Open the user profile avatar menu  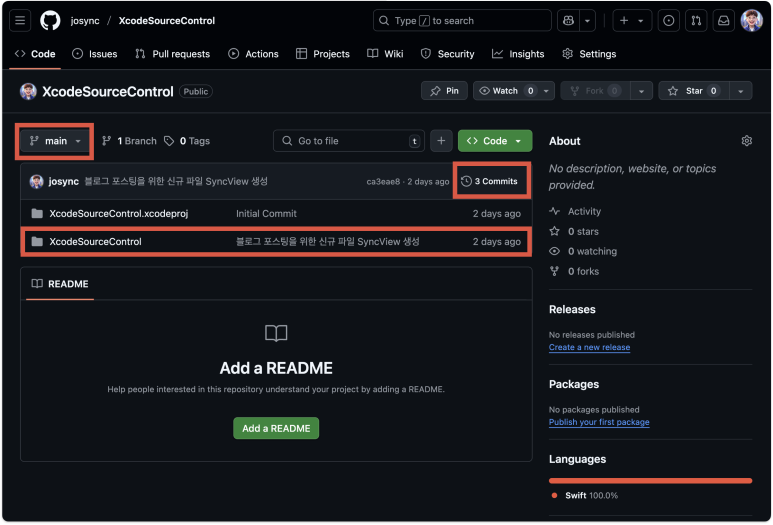click(751, 21)
